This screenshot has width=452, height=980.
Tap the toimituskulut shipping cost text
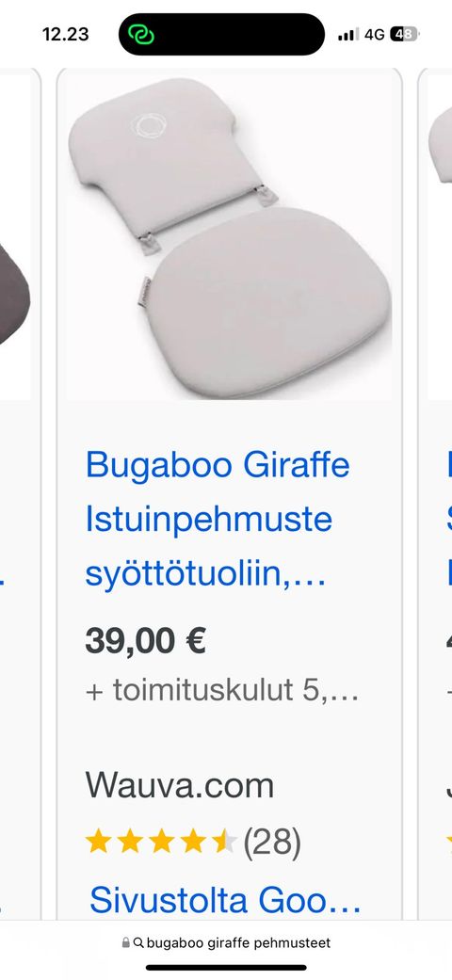222,691
